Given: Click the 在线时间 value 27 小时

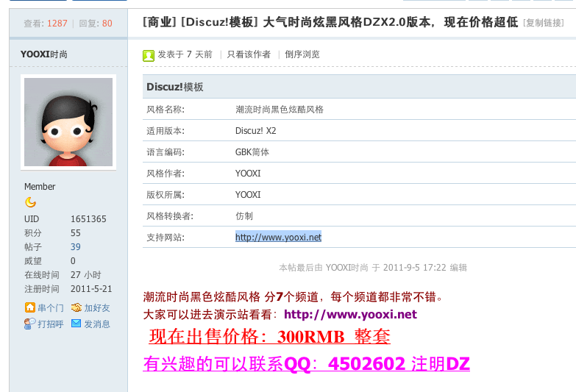Looking at the screenshot, I should coord(85,275).
